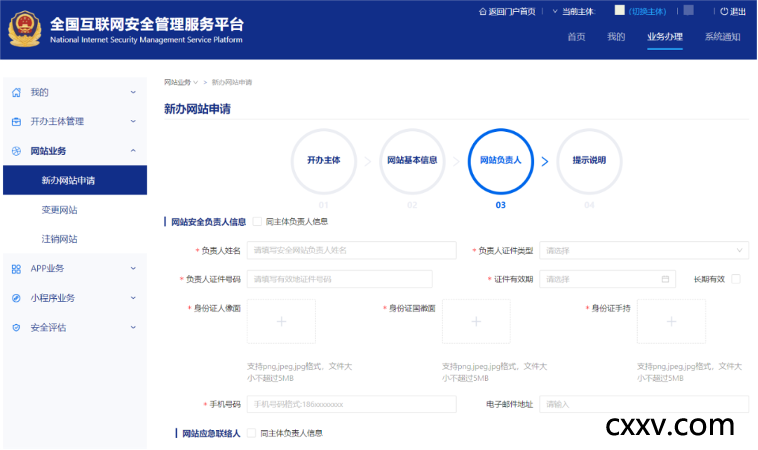Viewport: 758px width, 450px height.
Task: Click the 小程序业务 compass icon
Action: (16, 298)
